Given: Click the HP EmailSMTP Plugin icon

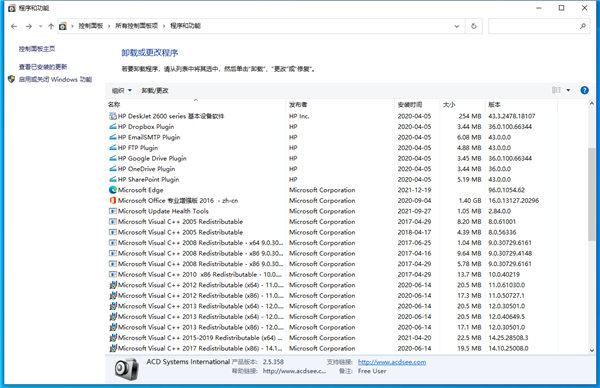Looking at the screenshot, I should click(x=113, y=137).
